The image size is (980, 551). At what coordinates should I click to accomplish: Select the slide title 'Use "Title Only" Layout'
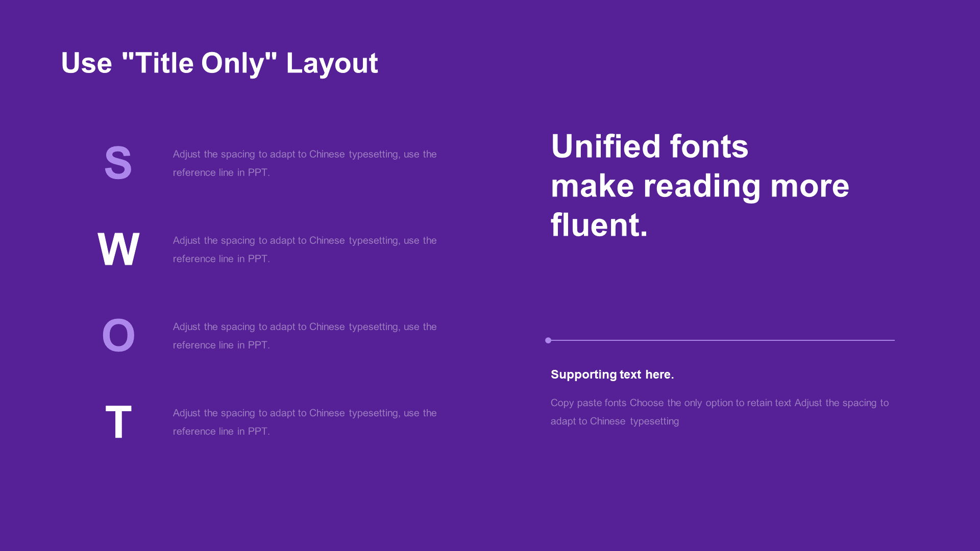[219, 63]
